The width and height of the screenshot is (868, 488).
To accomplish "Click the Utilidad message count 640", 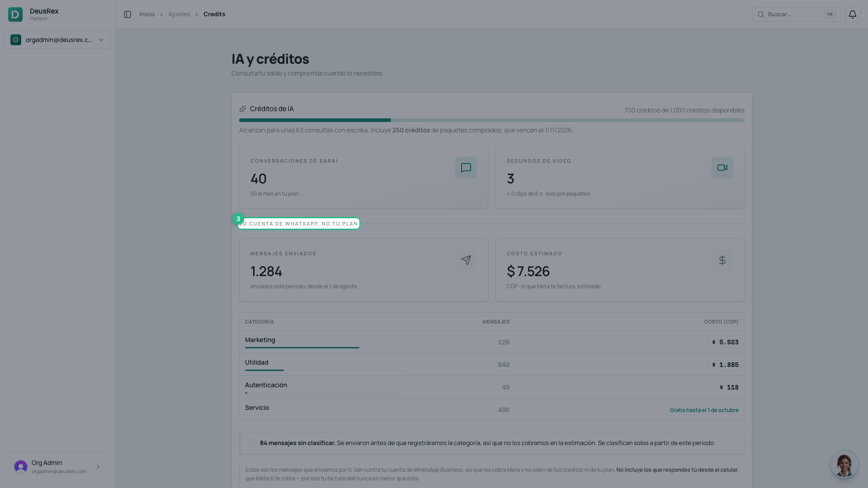I will point(504,365).
